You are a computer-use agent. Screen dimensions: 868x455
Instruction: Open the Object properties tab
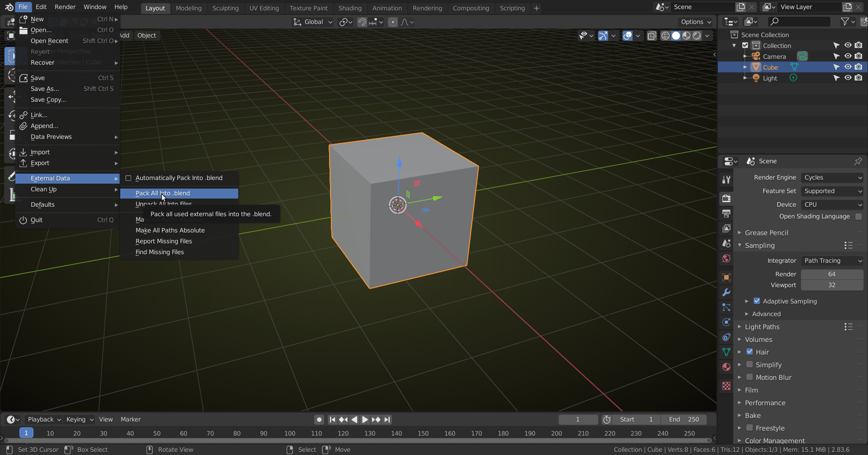(726, 277)
